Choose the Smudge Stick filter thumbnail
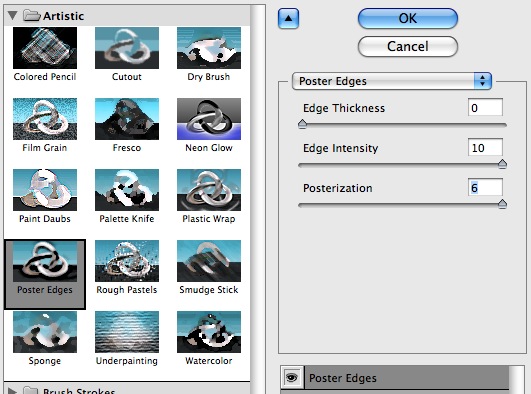This screenshot has height=394, width=531. tap(209, 261)
